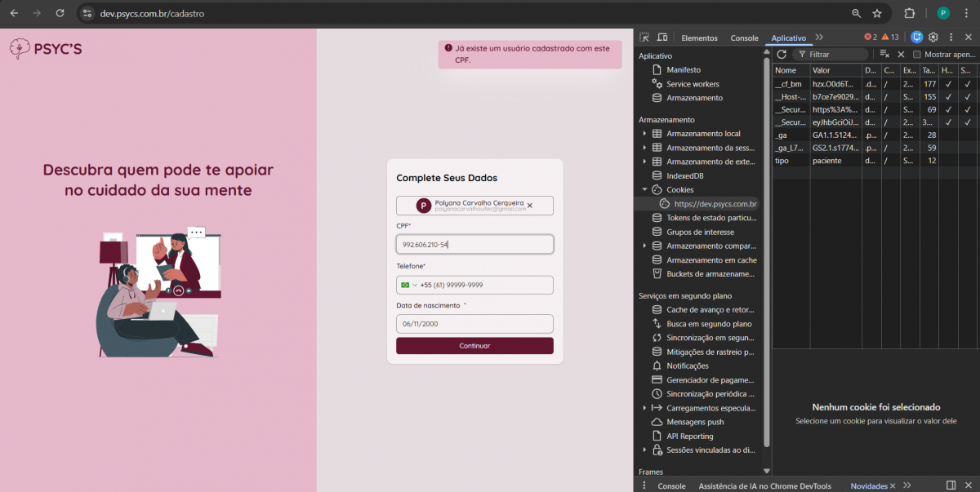Clear all cookies icon in toolbar

884,55
